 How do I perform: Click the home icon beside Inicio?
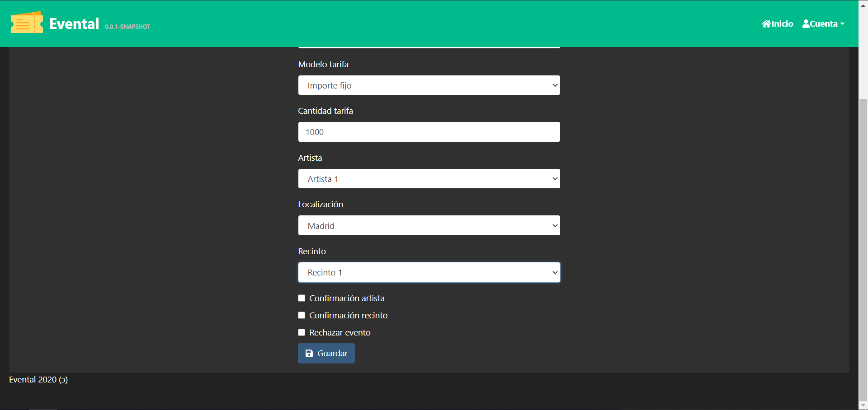point(766,24)
